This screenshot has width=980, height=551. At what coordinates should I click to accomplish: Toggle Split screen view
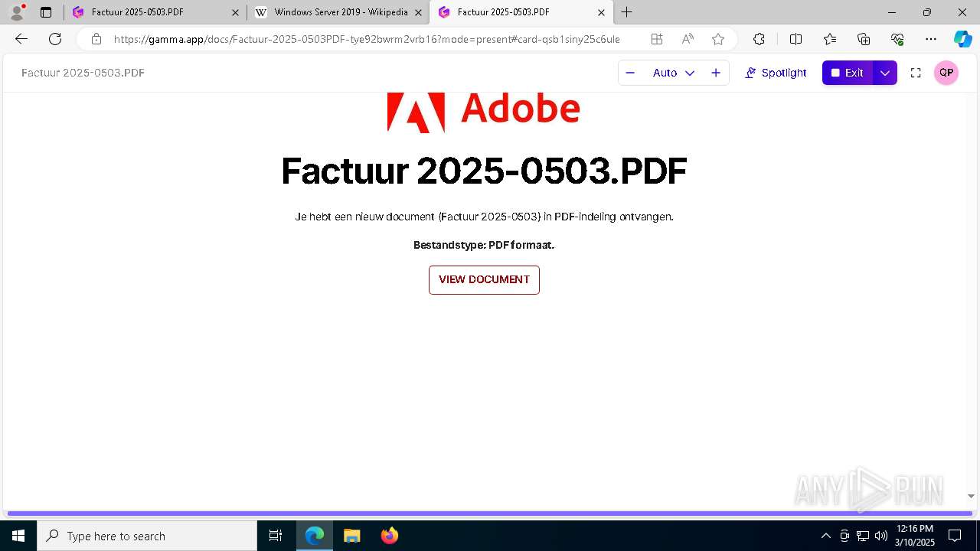(x=795, y=39)
